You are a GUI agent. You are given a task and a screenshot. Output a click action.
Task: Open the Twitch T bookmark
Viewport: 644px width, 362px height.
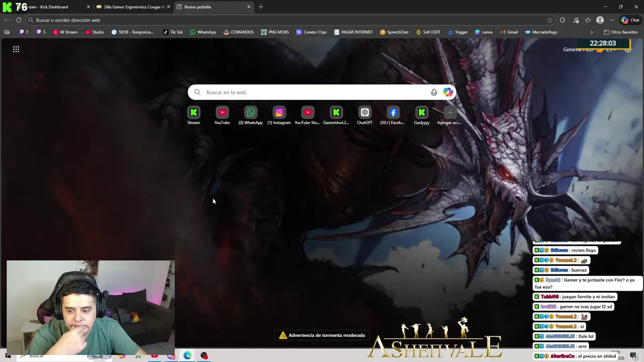24,32
